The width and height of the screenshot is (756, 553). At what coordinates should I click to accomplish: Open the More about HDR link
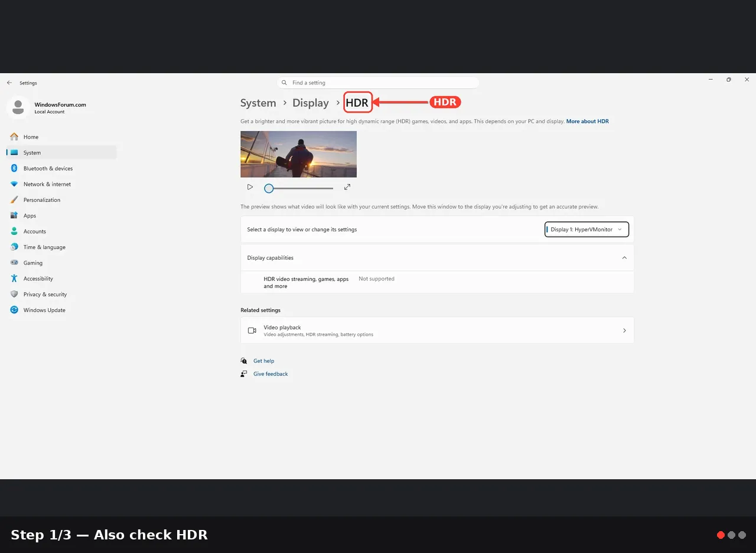(x=587, y=121)
